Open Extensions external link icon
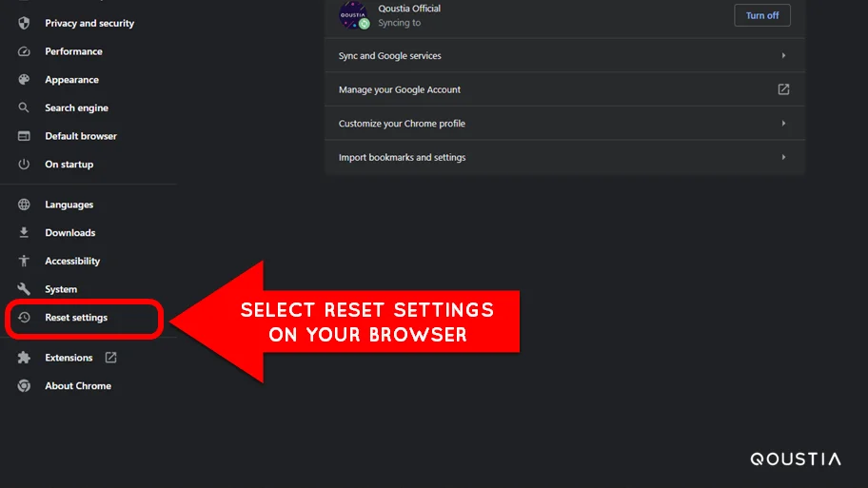The height and width of the screenshot is (488, 868). (110, 358)
